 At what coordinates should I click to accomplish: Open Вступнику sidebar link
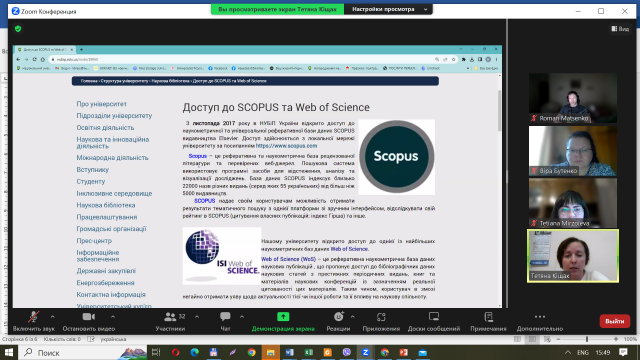click(93, 169)
